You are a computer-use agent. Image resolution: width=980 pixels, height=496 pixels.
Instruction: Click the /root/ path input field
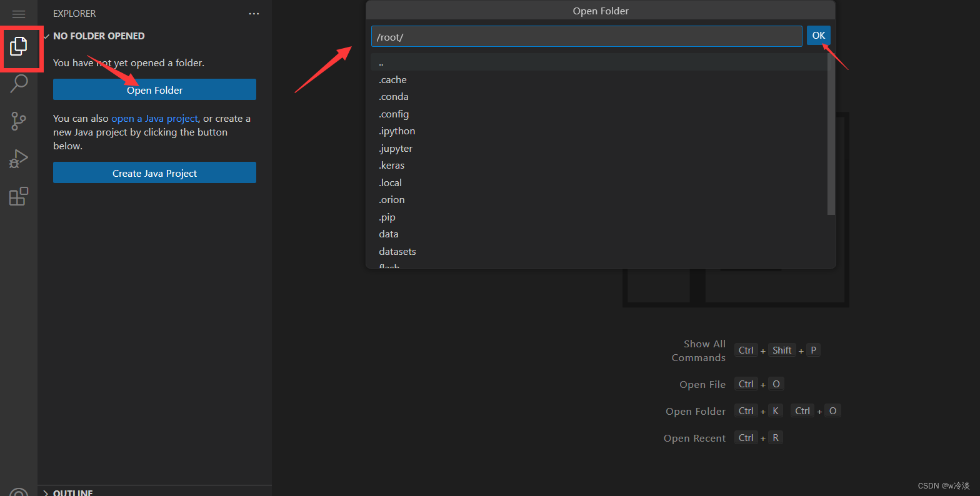pyautogui.click(x=586, y=36)
